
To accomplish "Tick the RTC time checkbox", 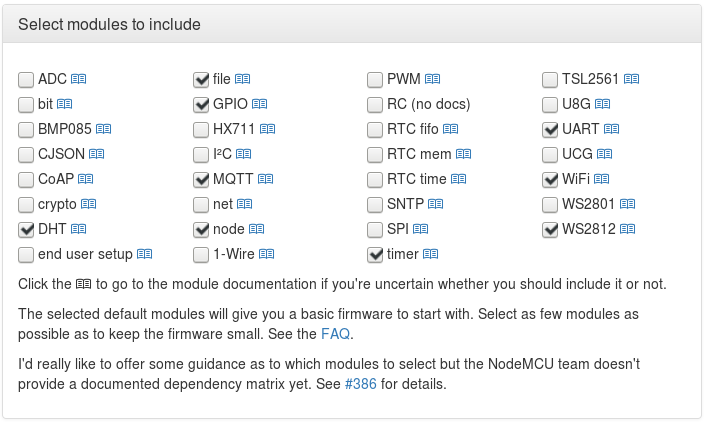I will pos(375,179).
